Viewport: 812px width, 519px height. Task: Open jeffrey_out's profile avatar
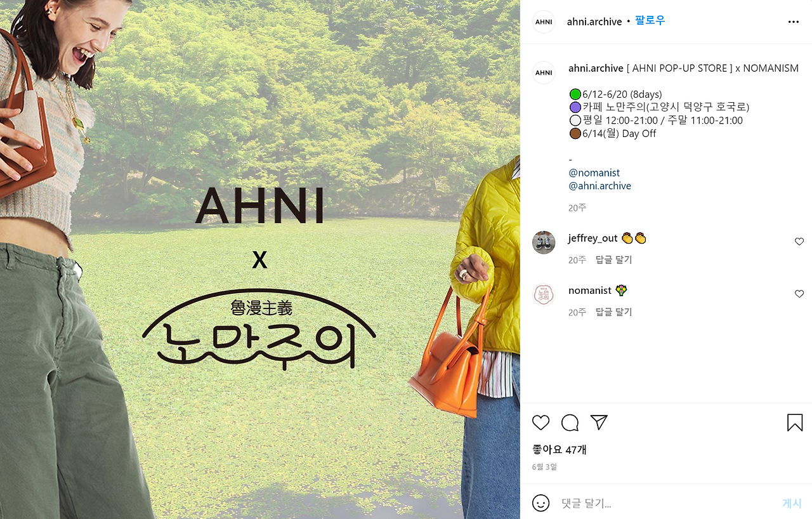tap(544, 242)
